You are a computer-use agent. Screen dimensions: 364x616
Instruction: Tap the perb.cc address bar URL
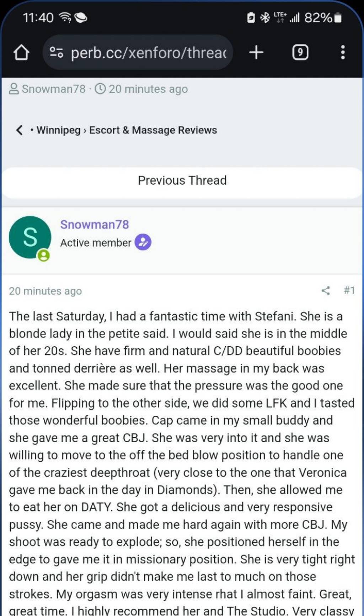pos(149,53)
